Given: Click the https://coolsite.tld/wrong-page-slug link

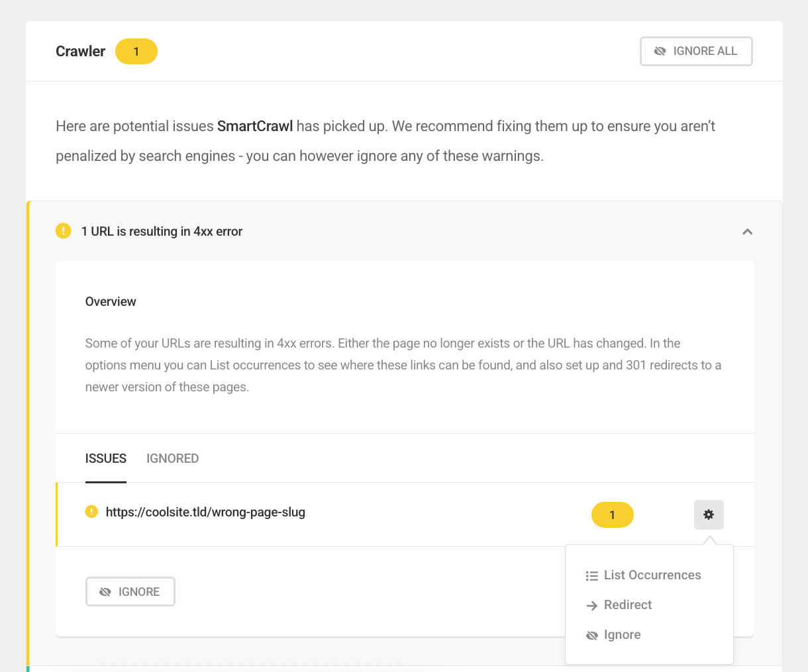Looking at the screenshot, I should coord(207,512).
